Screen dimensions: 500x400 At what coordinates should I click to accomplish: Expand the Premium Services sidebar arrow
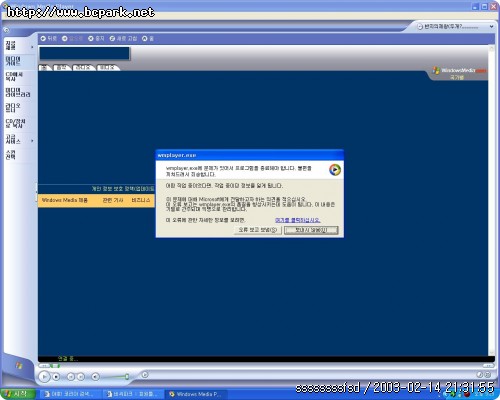(32, 141)
